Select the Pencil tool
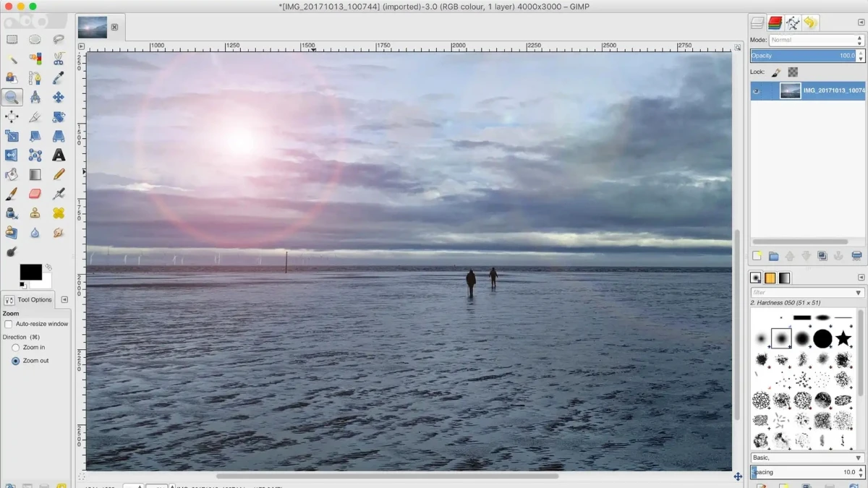The width and height of the screenshot is (868, 488). pos(59,174)
